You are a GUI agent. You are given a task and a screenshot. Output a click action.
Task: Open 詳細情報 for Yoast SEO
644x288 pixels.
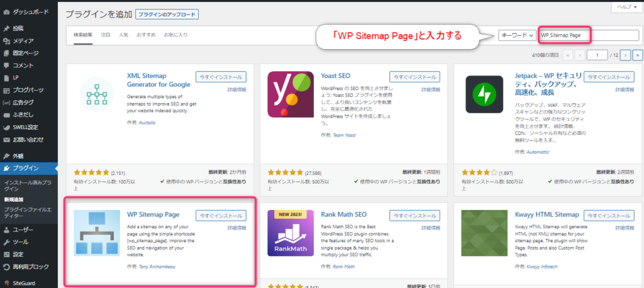430,89
